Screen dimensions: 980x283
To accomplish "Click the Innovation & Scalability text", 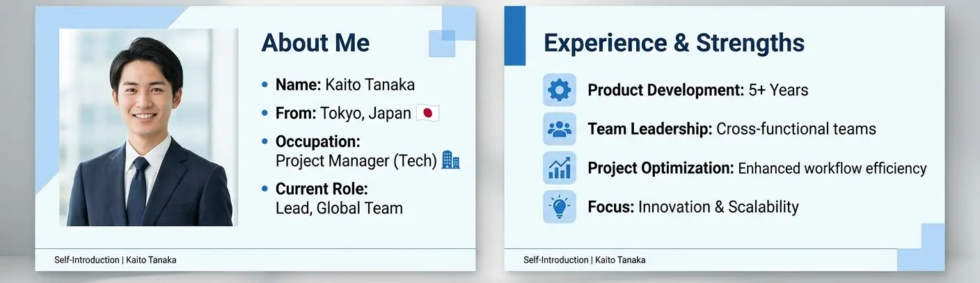I will 718,207.
